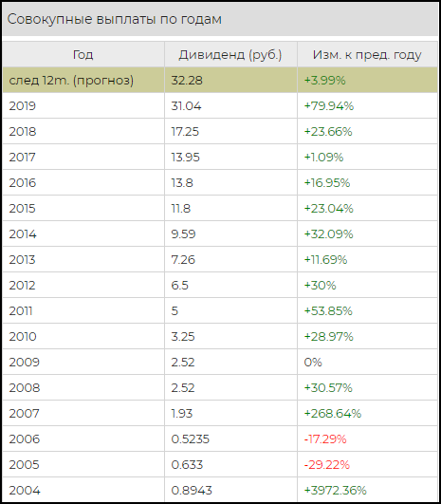This screenshot has height=504, width=441.
Task: Click the 'Год' column header
Action: point(83,55)
